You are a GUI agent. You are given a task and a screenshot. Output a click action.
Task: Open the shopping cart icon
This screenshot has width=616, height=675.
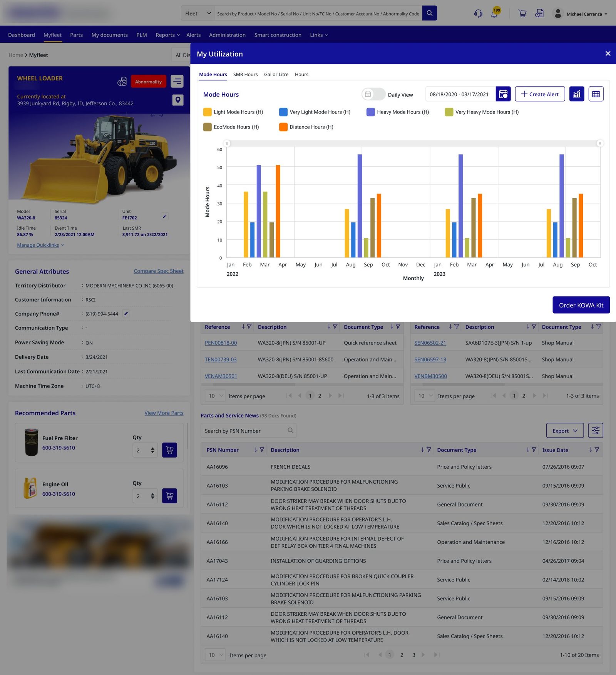[522, 13]
